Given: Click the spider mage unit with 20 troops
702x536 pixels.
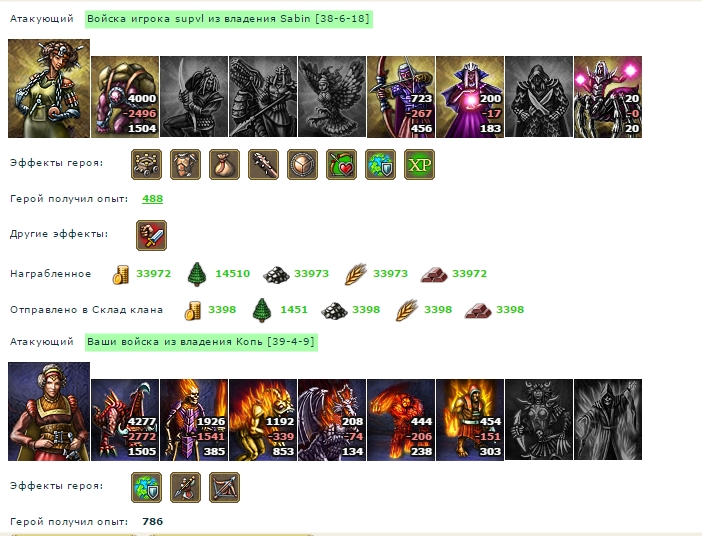Looking at the screenshot, I should 608,97.
